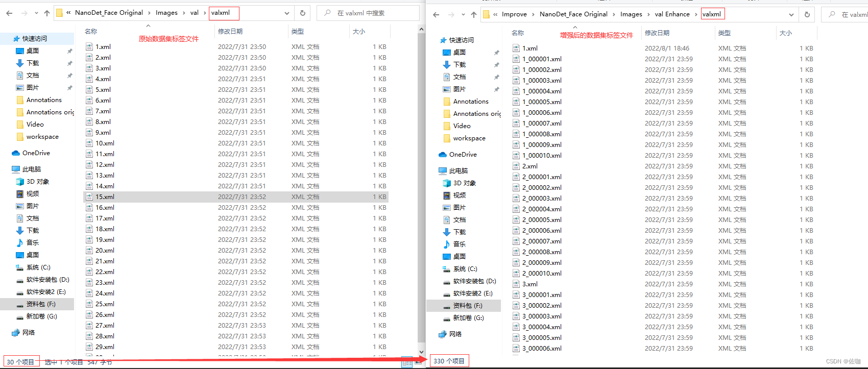Click Improve breadcrumb in right address bar
868x369 pixels.
tap(514, 14)
